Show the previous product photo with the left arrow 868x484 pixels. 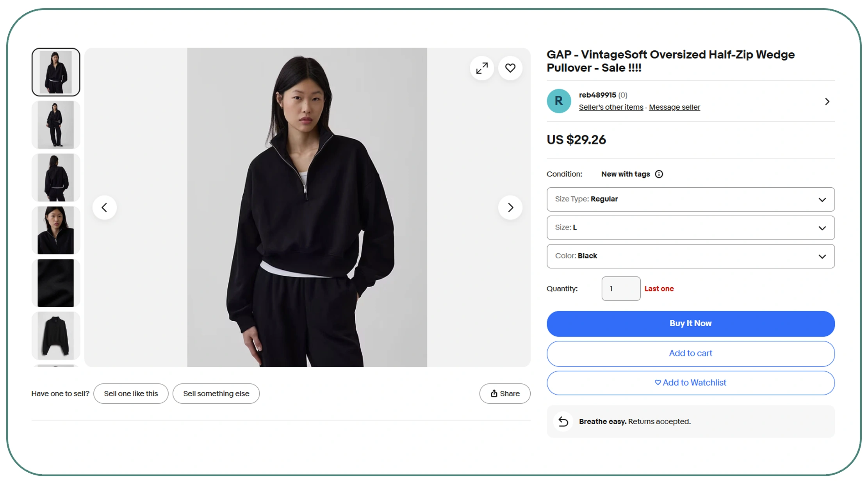[104, 207]
